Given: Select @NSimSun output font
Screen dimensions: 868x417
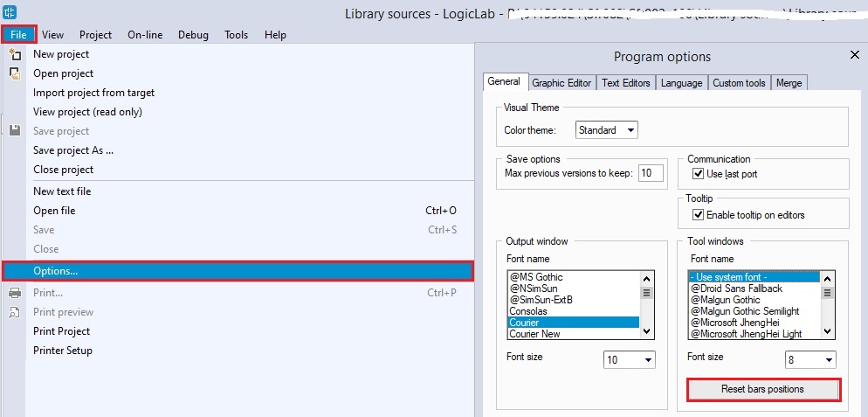Looking at the screenshot, I should tap(574, 288).
